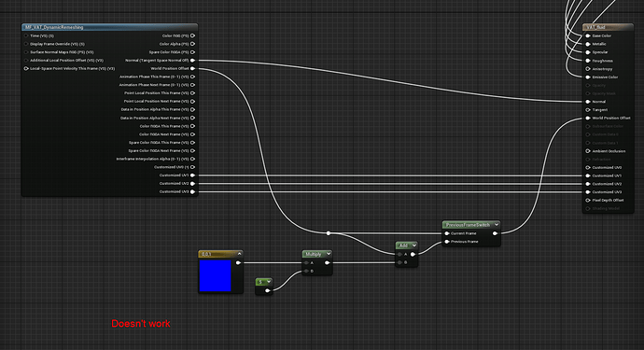Select the MF_VAT_DynamicRemeshing node title
The image size is (644, 350).
54,27
